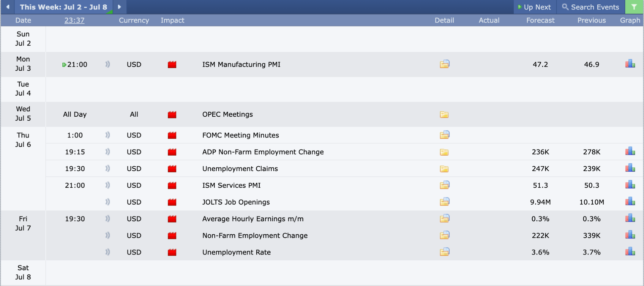
Task: Open detail folder for JOLTS Job Openings
Action: (444, 202)
